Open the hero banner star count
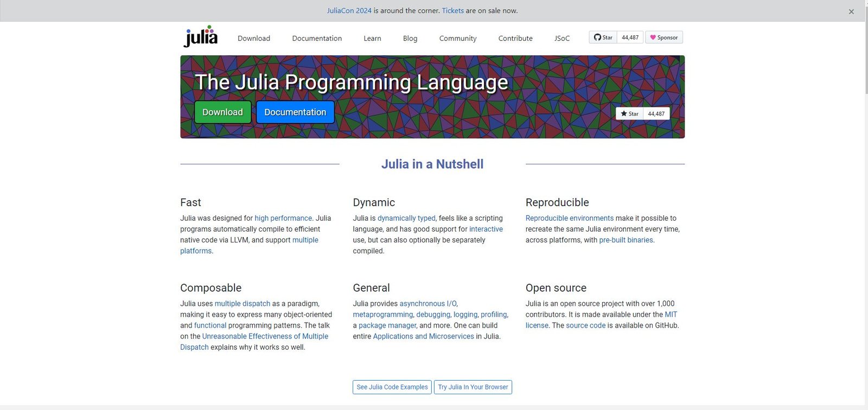Image resolution: width=868 pixels, height=410 pixels. point(656,113)
